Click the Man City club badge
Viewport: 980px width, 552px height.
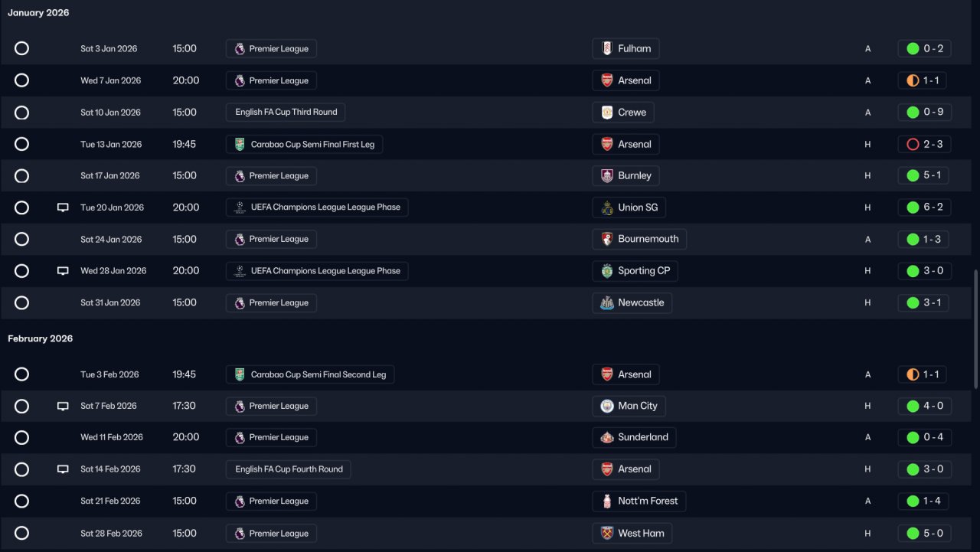(607, 407)
